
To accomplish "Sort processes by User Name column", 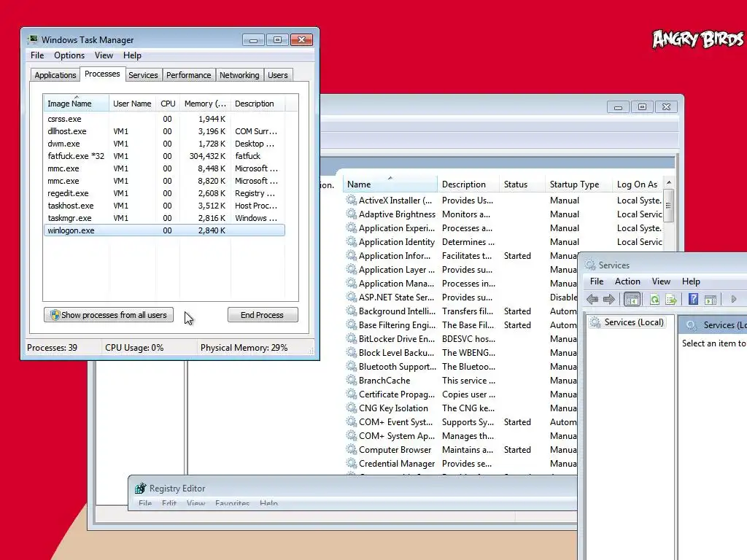I will click(133, 104).
